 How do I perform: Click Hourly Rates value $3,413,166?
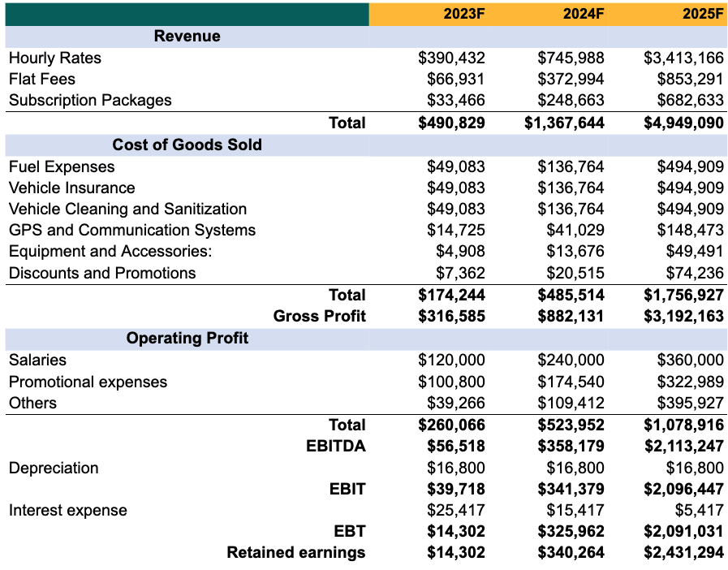pos(683,58)
